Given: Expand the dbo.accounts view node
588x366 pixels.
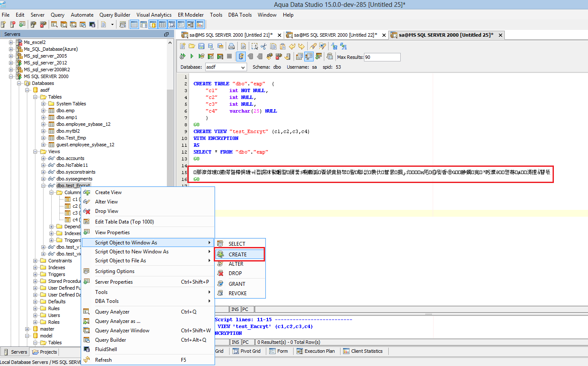Looking at the screenshot, I should click(44, 158).
